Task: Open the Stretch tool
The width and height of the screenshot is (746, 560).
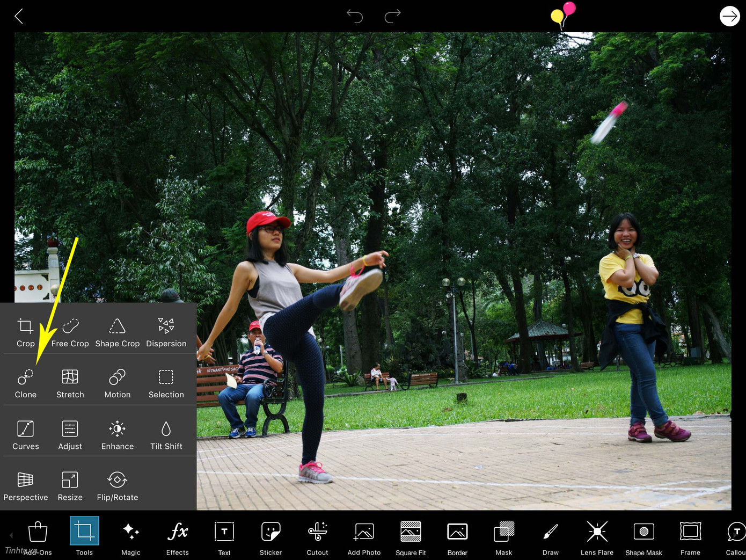Action: point(70,383)
